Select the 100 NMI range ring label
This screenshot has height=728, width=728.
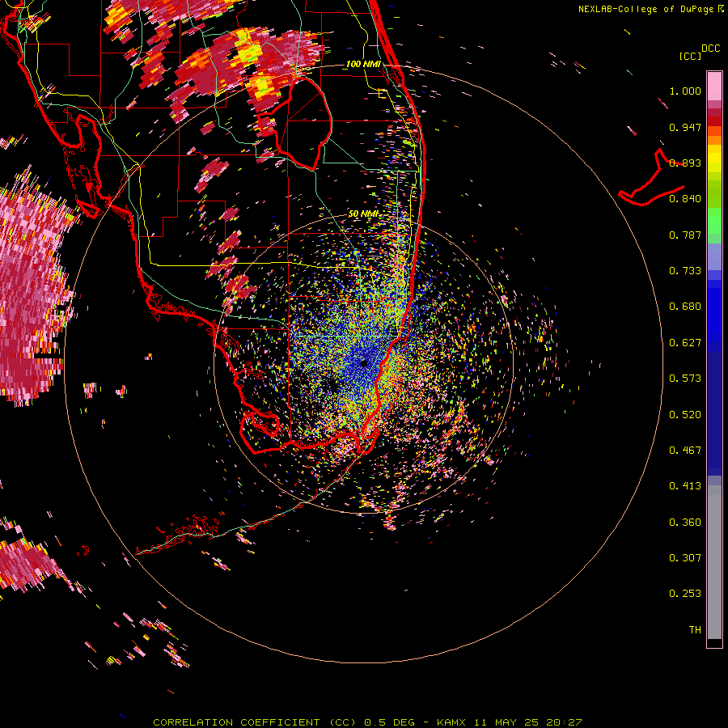[x=363, y=64]
